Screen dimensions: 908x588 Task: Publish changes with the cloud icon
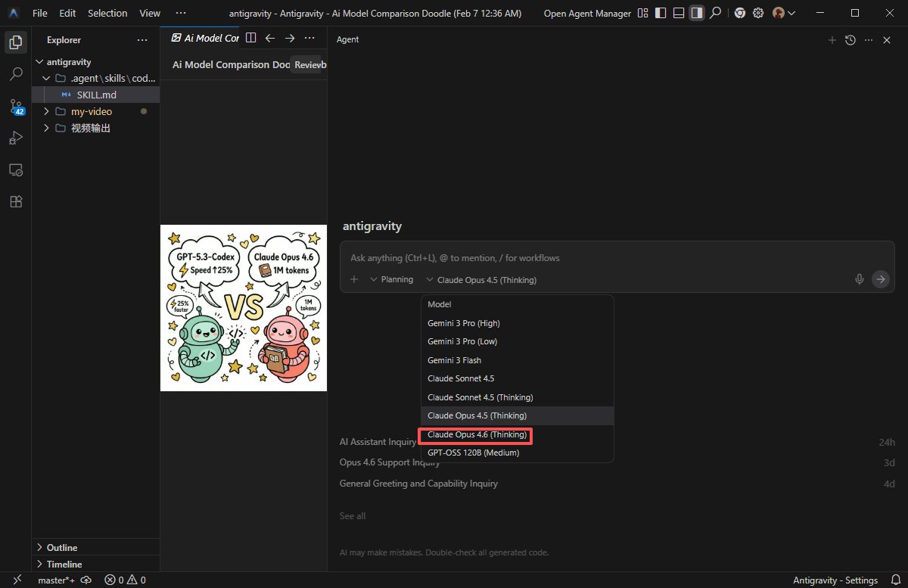(x=86, y=580)
